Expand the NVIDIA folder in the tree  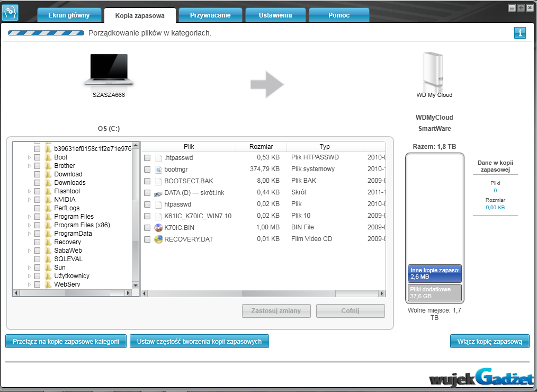tap(30, 200)
